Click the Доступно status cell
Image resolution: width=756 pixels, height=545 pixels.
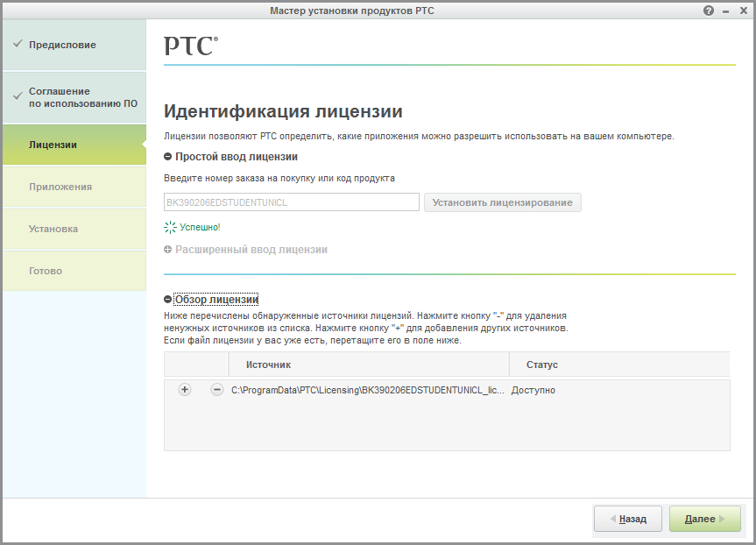pyautogui.click(x=533, y=390)
